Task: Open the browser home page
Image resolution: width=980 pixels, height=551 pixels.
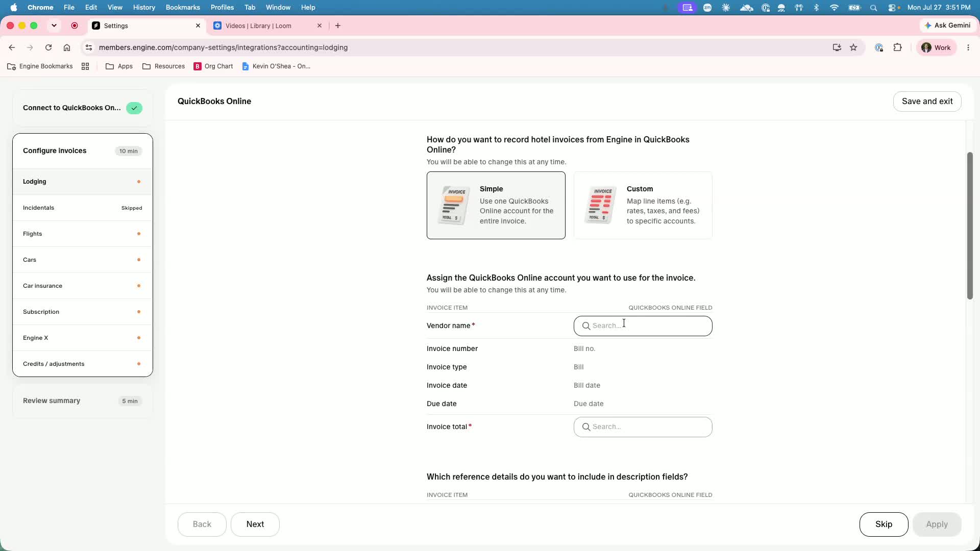Action: coord(67,47)
